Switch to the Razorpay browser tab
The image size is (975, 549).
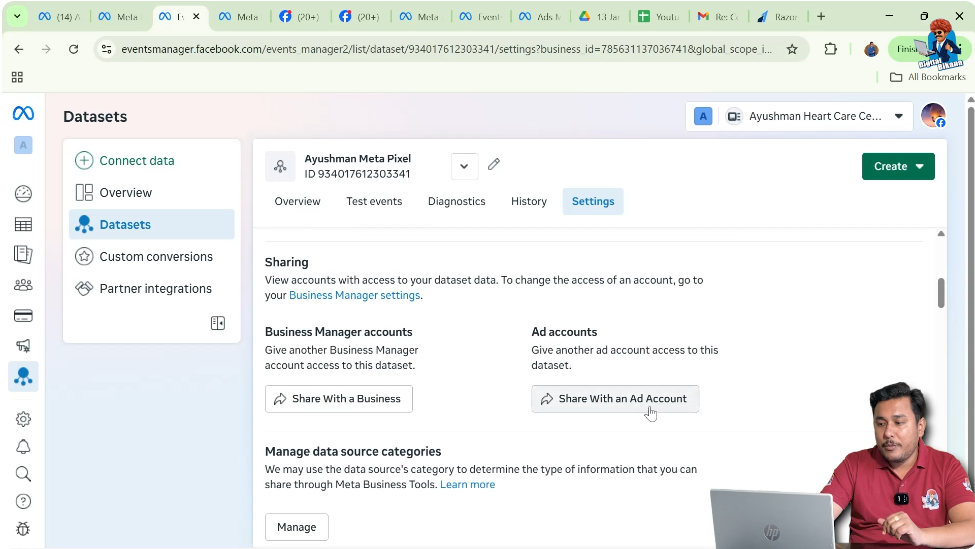[777, 17]
